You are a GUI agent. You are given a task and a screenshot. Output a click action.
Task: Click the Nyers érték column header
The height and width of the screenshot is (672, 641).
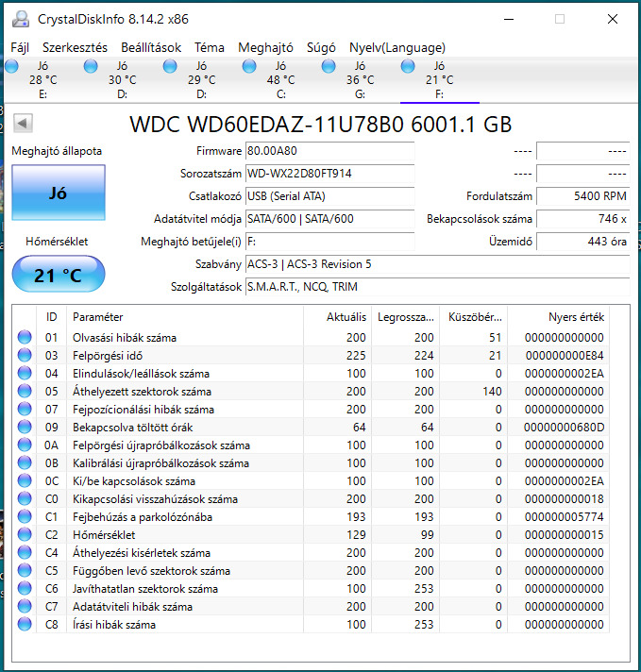pyautogui.click(x=558, y=317)
